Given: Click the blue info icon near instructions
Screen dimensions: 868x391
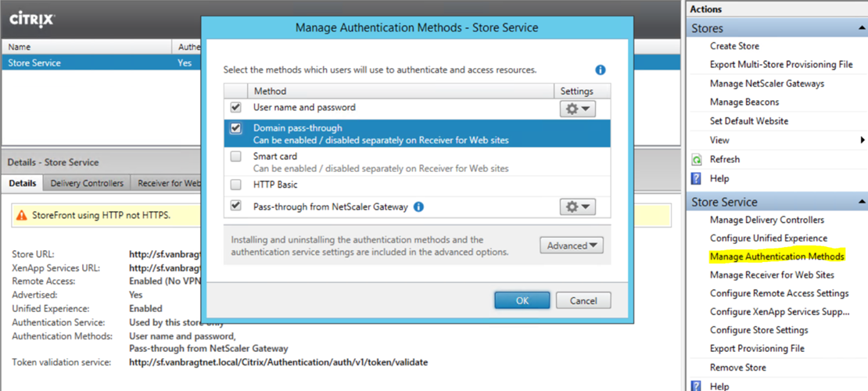Looking at the screenshot, I should (601, 70).
